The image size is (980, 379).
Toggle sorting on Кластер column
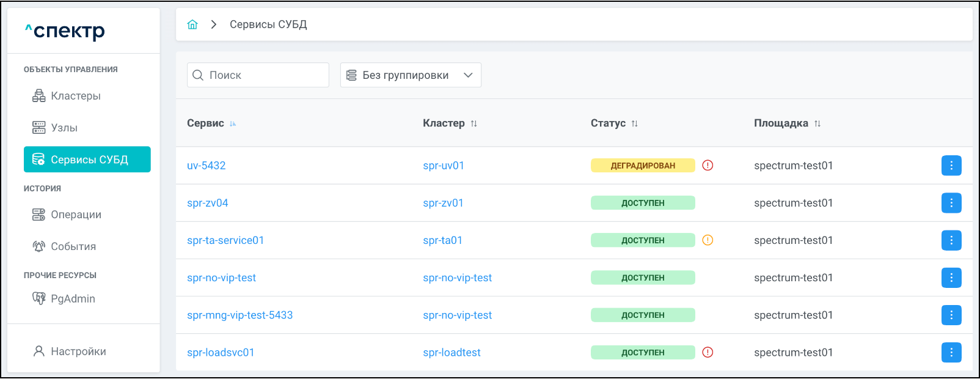tap(474, 123)
